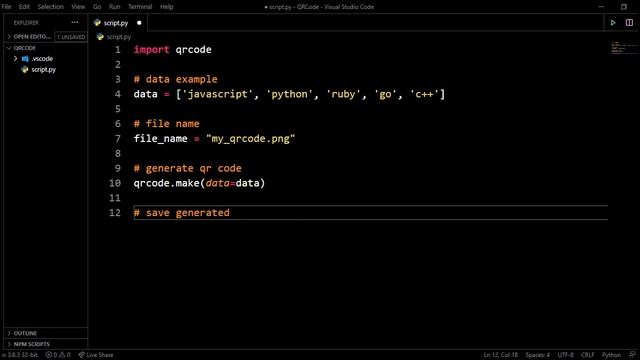Click the script.py file icon in Explorer

pyautogui.click(x=25, y=69)
